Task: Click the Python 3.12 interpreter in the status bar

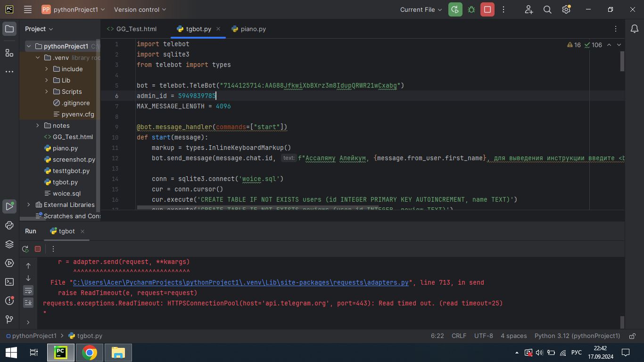Action: (577, 336)
